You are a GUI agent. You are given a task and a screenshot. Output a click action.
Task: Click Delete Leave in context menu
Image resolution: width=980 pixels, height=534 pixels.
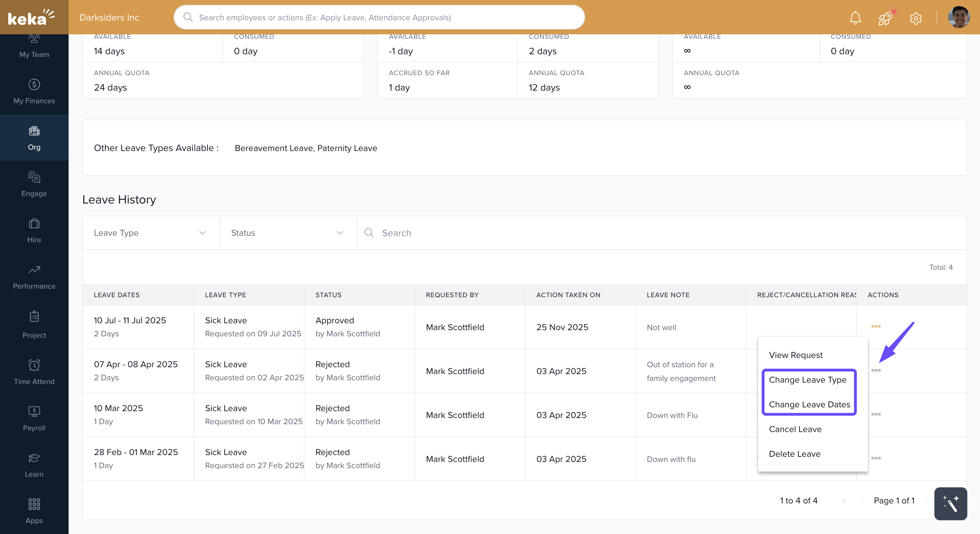tap(794, 454)
